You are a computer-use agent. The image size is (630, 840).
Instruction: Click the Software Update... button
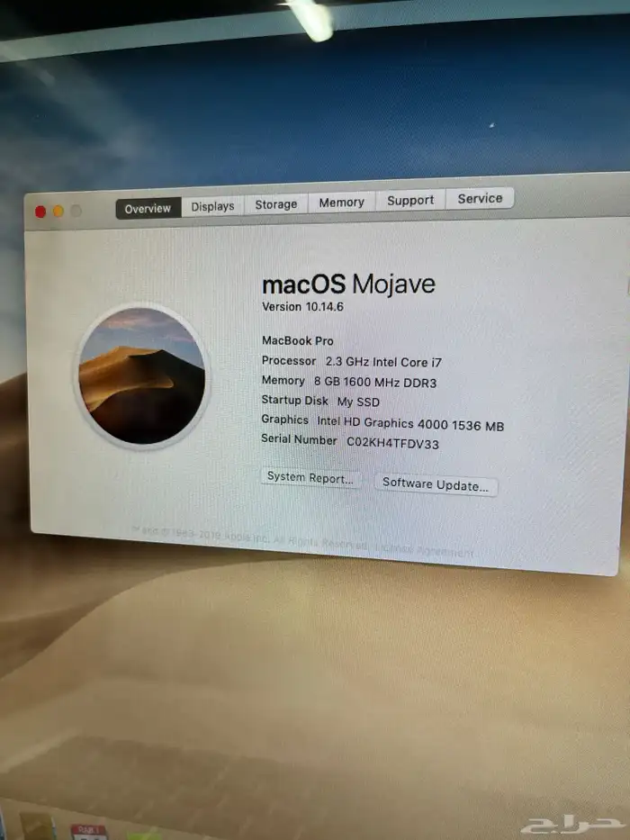(x=436, y=484)
